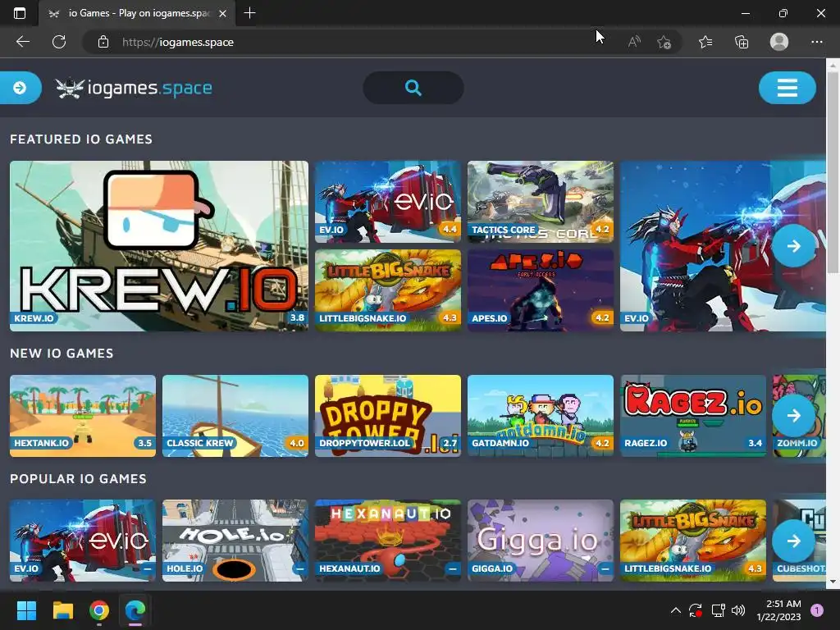840x630 pixels.
Task: Open LittleBigSnake.io in popular games
Action: click(x=693, y=541)
